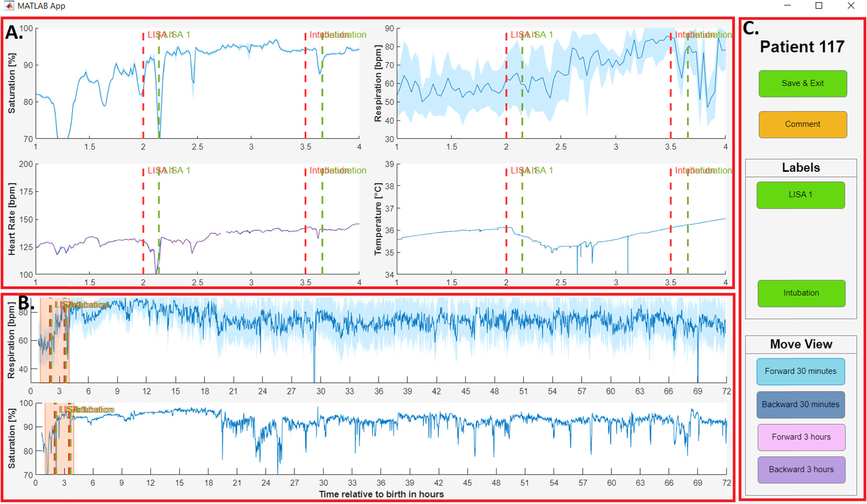
Task: Apply the LISA 1 label
Action: 800,195
